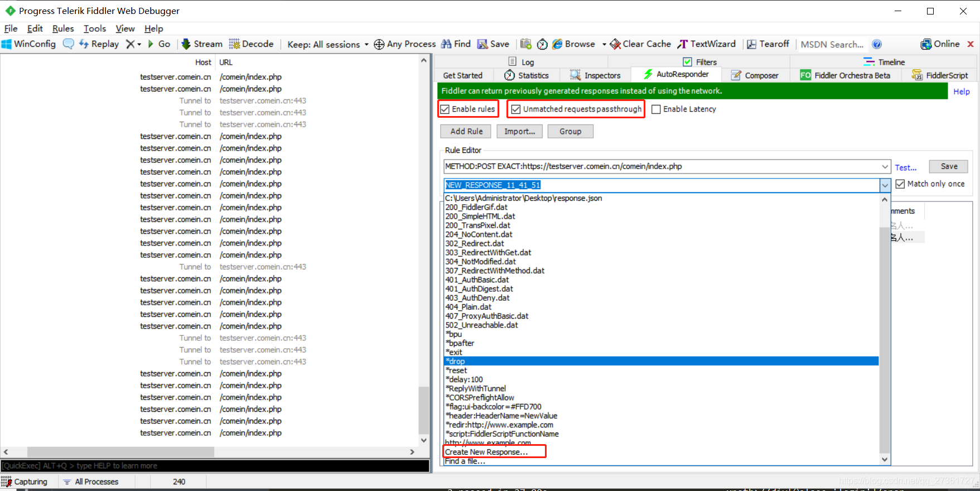Open the Log tab
The width and height of the screenshot is (980, 491).
[521, 62]
